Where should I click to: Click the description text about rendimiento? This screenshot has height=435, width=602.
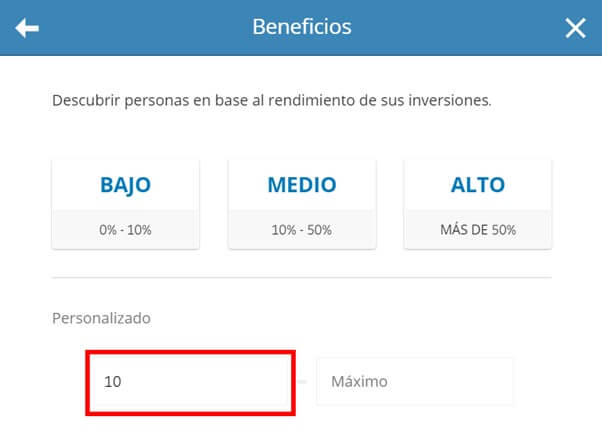(271, 101)
